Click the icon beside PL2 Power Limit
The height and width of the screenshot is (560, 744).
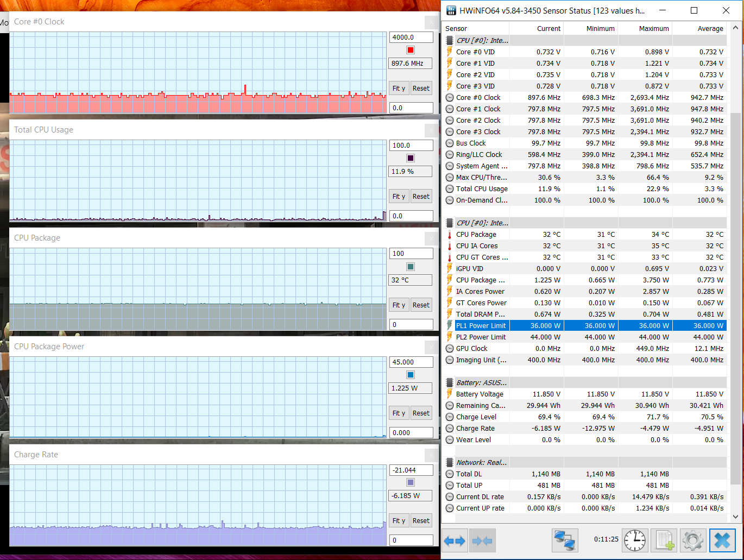pos(450,337)
